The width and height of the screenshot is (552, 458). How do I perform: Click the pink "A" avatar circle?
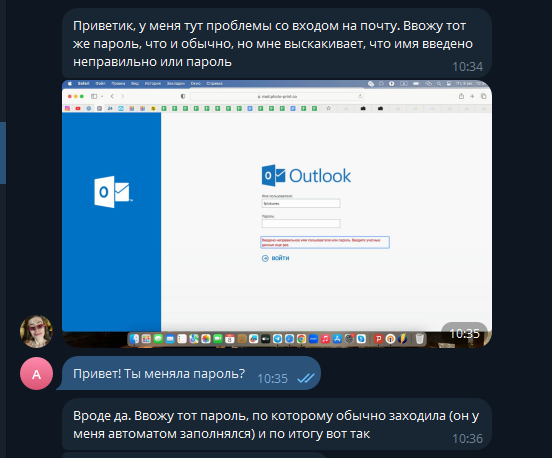pyautogui.click(x=36, y=374)
